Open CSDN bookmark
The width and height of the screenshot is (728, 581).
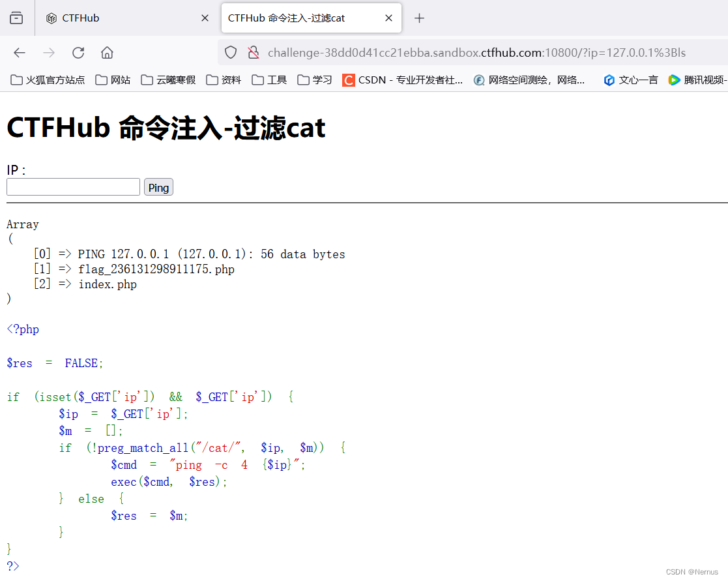pos(403,80)
